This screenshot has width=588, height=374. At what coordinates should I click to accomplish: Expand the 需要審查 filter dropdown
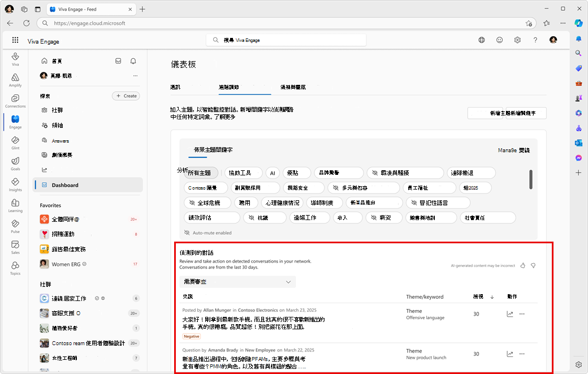237,282
